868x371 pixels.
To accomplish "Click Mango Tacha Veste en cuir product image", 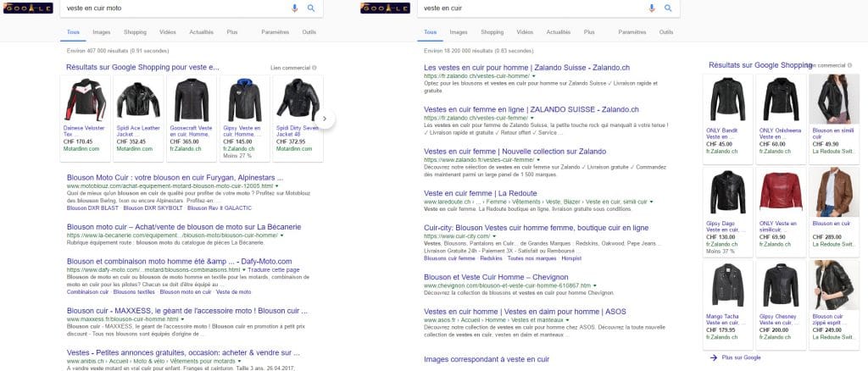I will tap(727, 285).
